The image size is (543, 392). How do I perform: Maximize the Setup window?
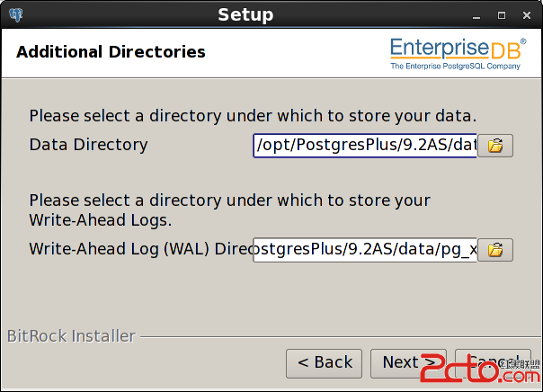[502, 15]
